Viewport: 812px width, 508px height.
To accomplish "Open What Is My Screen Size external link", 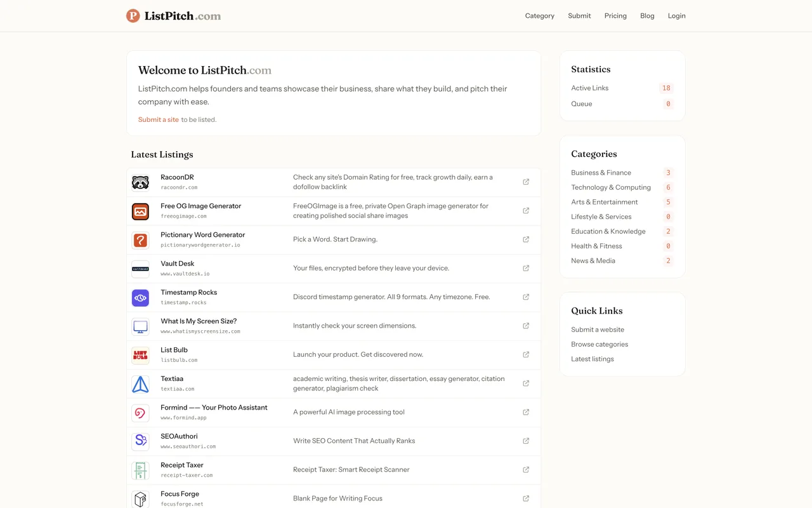I will (526, 326).
